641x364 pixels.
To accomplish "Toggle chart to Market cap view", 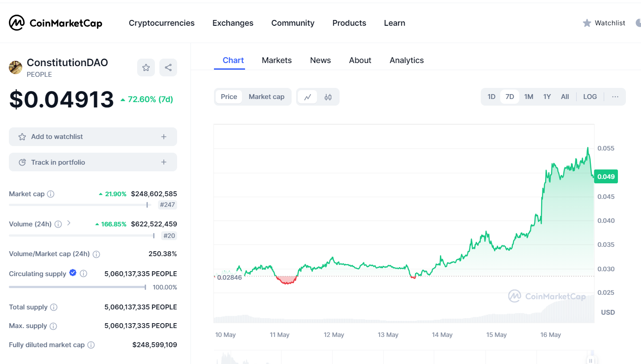I will (266, 97).
